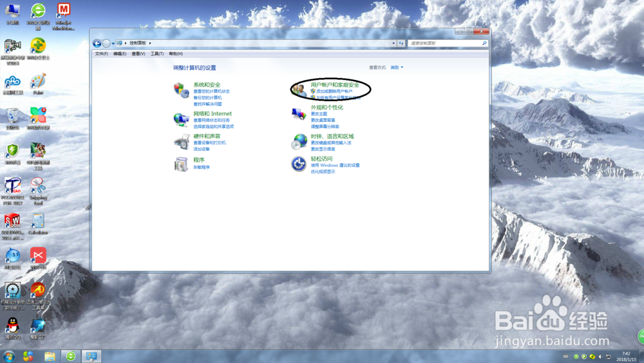
Task: Open 计算机 desktop icon
Action: pos(13,14)
